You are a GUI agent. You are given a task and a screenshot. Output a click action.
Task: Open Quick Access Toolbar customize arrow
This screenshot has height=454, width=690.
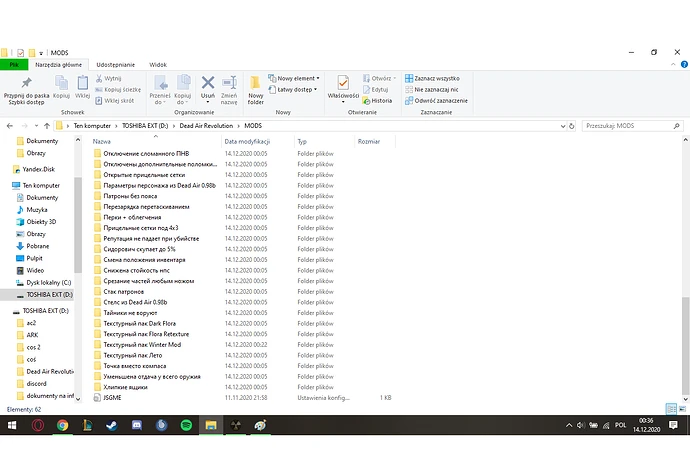[41, 53]
